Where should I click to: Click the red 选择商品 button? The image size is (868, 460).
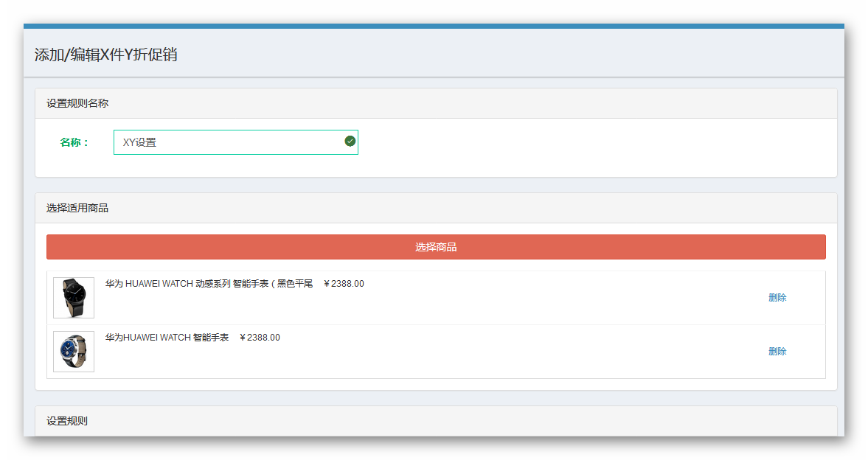[436, 247]
